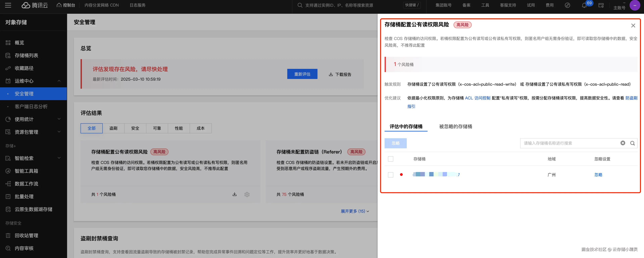Viewport: 644px width, 258px height.
Task: Expand the 使用统计 sidebar group
Action: click(x=59, y=119)
